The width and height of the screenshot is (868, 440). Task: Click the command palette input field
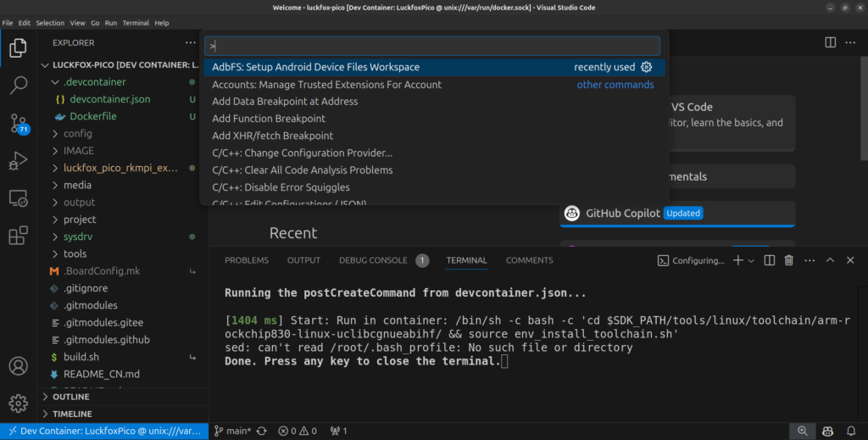point(432,46)
